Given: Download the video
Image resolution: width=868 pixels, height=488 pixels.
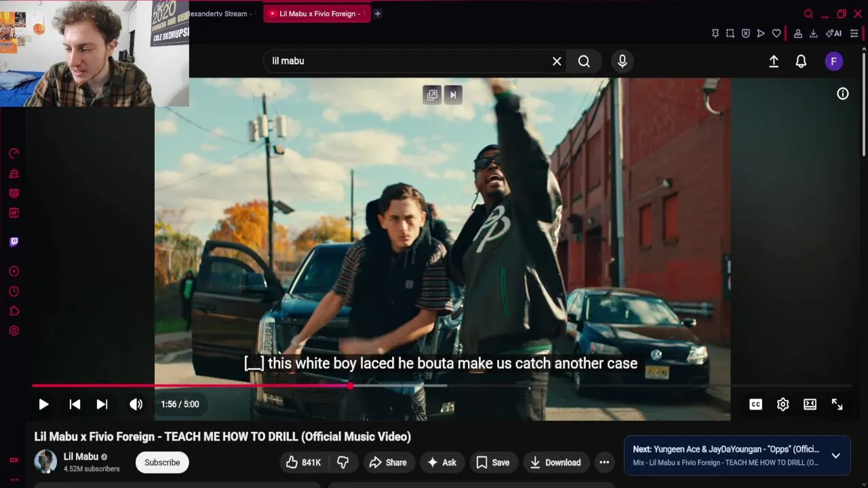Looking at the screenshot, I should point(555,462).
